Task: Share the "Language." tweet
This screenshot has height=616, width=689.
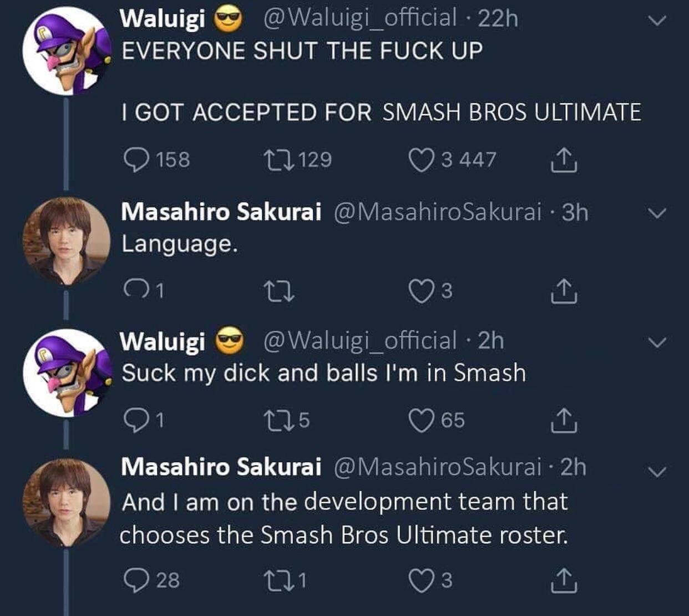Action: [564, 291]
